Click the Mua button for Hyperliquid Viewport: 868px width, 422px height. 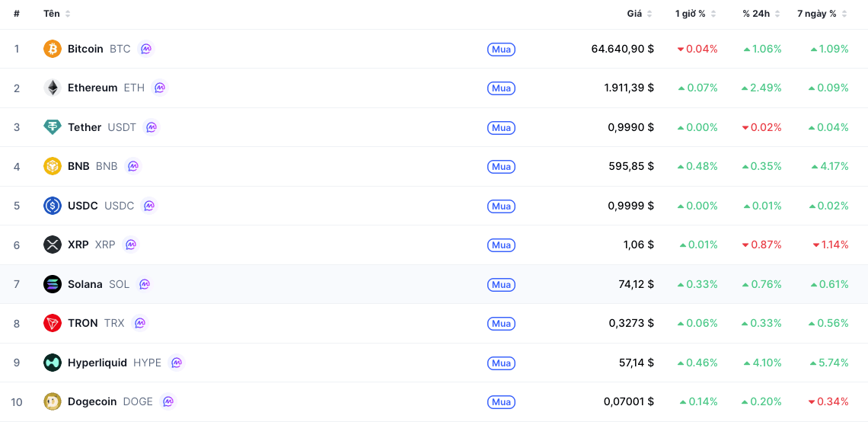click(502, 363)
